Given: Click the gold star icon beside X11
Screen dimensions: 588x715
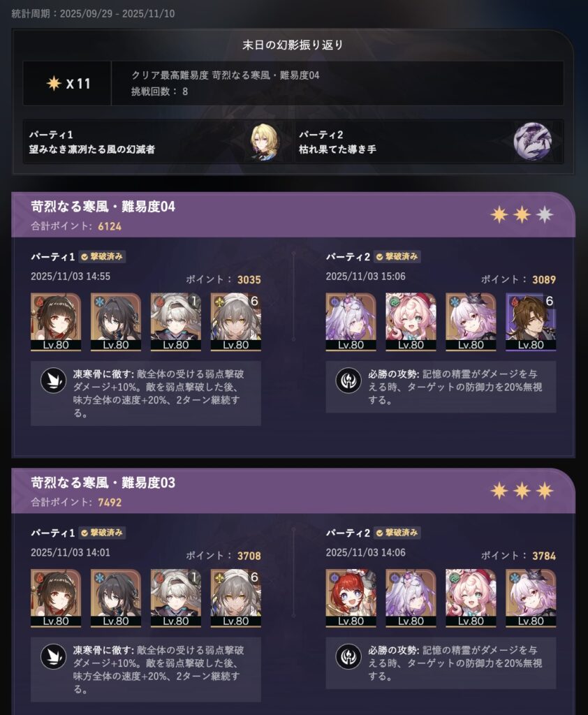Looking at the screenshot, I should [54, 83].
